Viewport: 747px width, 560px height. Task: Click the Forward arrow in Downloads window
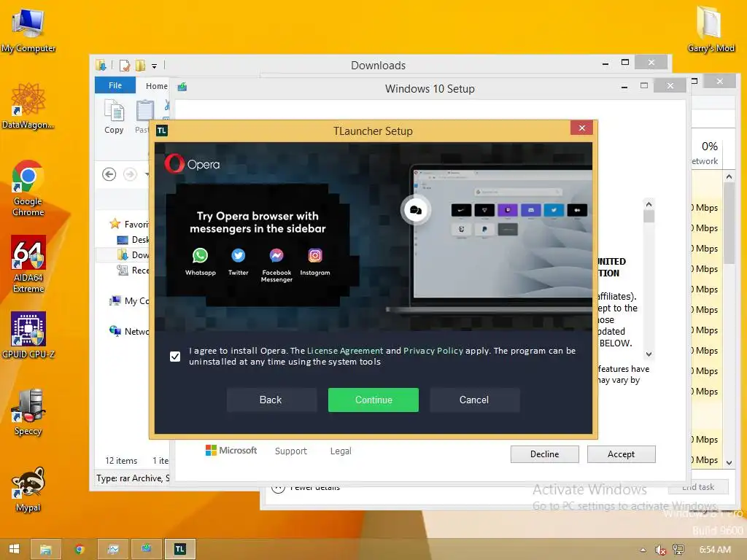point(130,174)
